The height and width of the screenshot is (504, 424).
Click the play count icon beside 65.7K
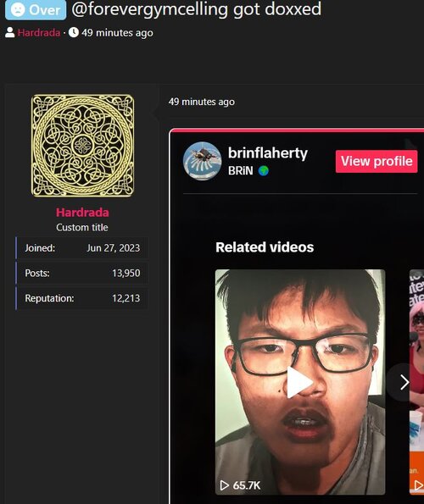coord(224,485)
